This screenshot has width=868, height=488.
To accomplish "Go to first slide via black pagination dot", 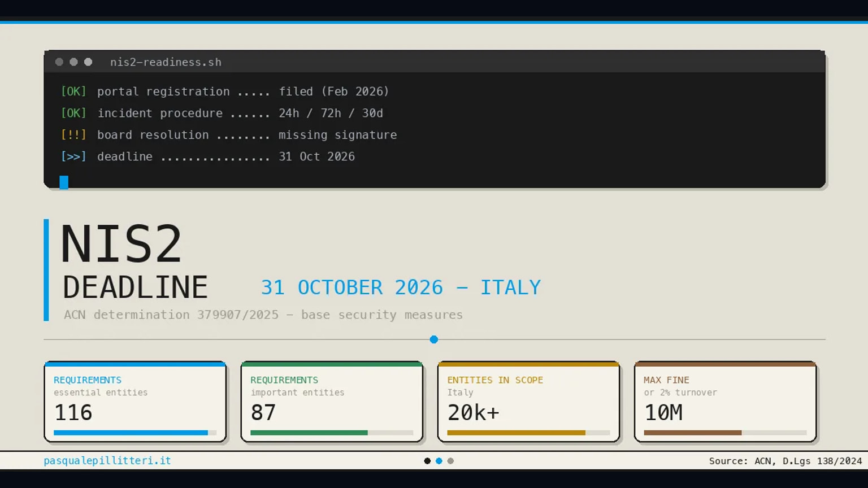I will [427, 461].
